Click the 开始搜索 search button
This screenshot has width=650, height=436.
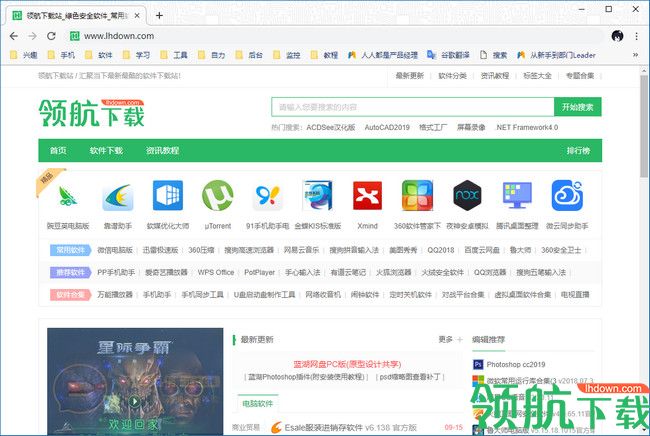click(577, 107)
